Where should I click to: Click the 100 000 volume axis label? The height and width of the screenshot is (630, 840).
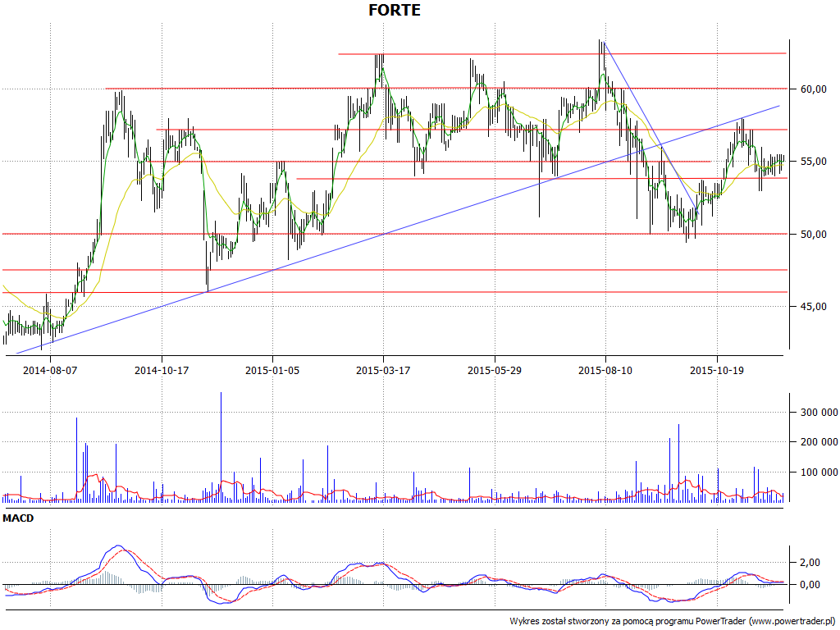click(819, 472)
